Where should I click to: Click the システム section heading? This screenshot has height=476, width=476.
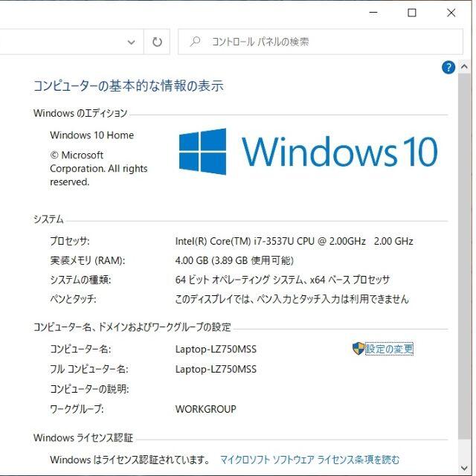(48, 219)
